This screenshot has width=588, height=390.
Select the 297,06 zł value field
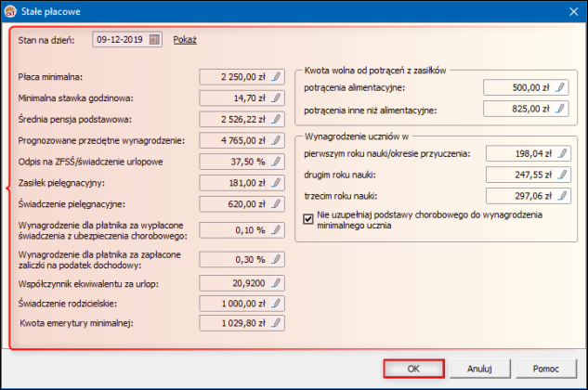pos(529,195)
